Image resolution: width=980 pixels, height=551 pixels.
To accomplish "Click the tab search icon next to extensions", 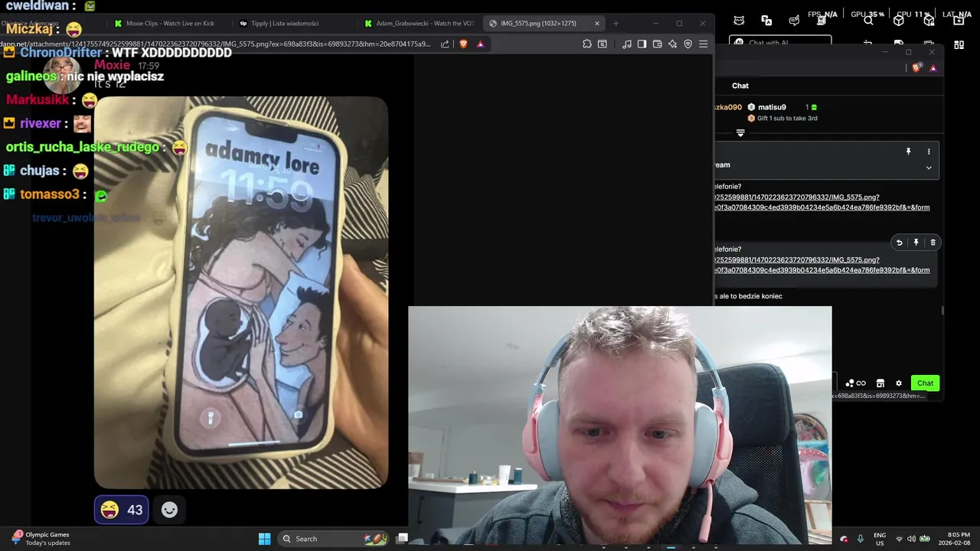I will pyautogui.click(x=603, y=44).
